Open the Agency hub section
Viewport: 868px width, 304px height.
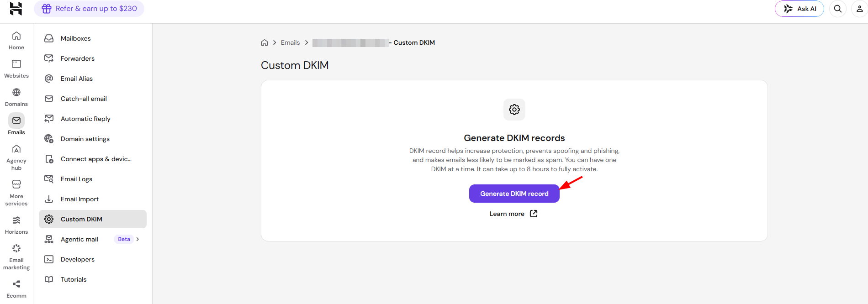[16, 157]
